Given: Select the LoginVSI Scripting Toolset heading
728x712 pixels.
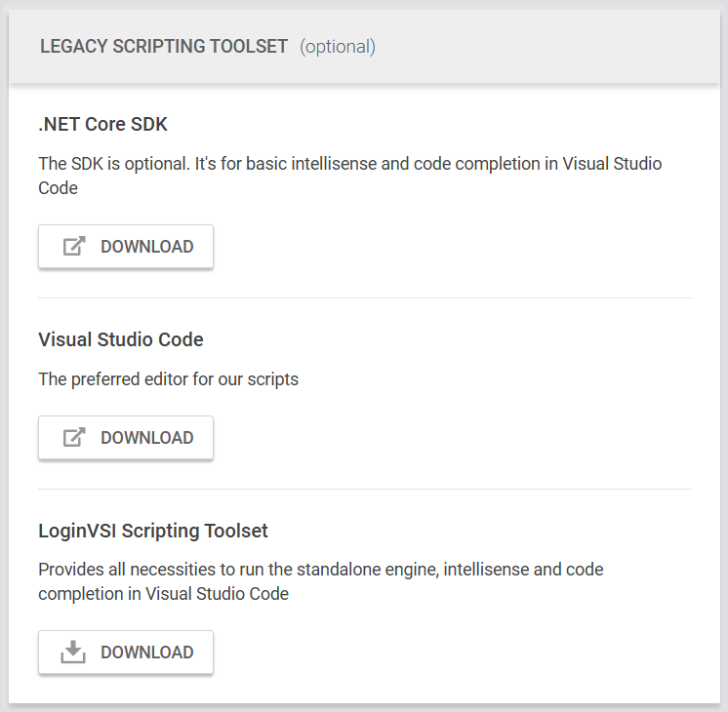Looking at the screenshot, I should (153, 531).
